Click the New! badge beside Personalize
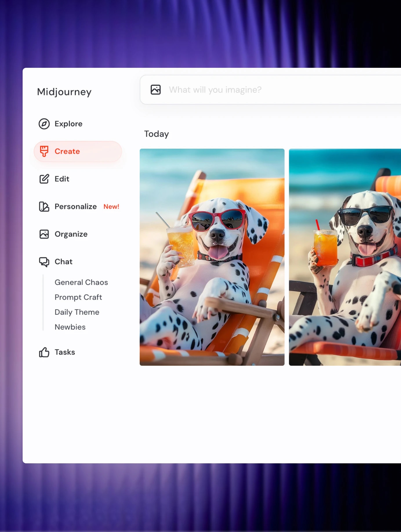The height and width of the screenshot is (532, 401). point(111,207)
